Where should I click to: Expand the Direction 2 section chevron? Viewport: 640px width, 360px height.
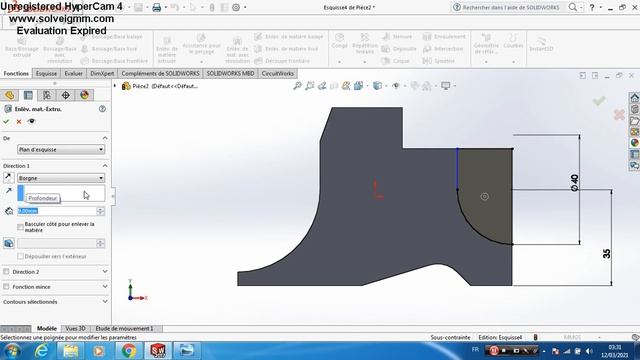point(105,271)
